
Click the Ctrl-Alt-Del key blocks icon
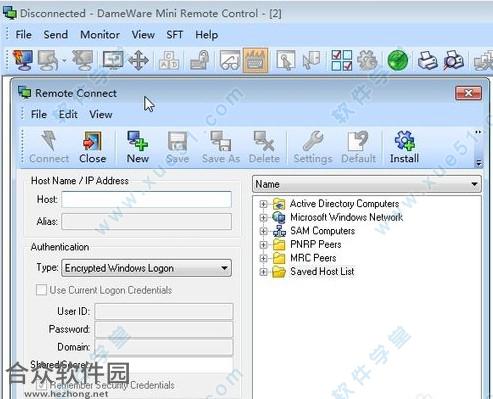coord(169,60)
